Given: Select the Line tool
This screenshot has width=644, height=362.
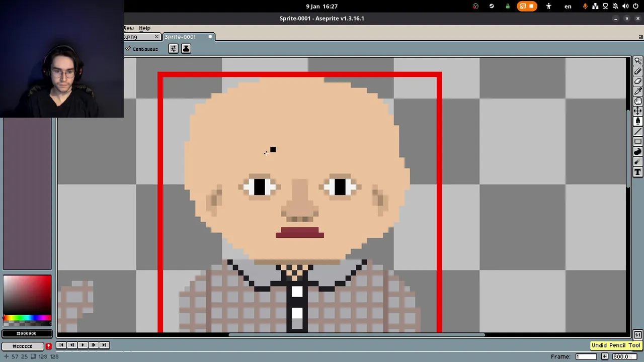Looking at the screenshot, I should (x=638, y=132).
